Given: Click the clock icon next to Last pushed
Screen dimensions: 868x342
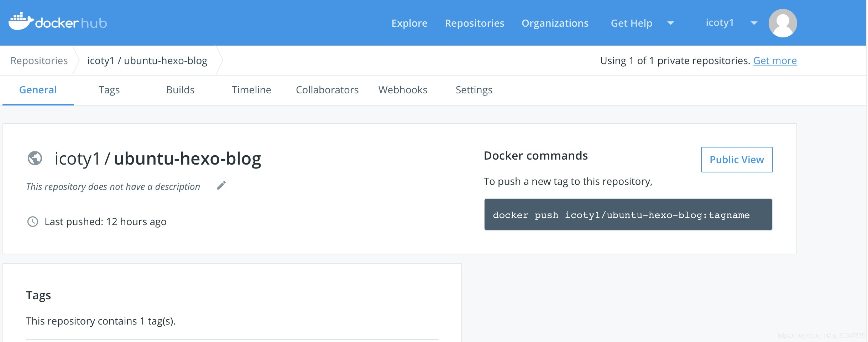Looking at the screenshot, I should tap(33, 222).
